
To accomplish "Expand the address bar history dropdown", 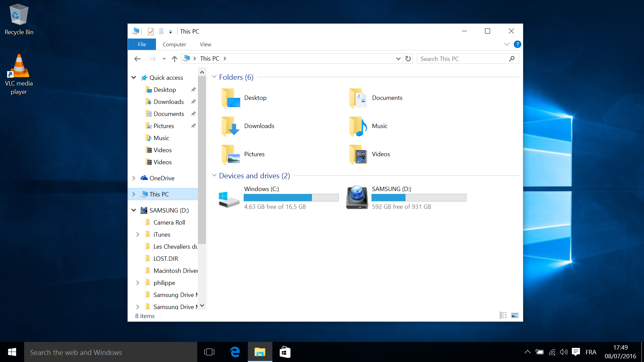I will pyautogui.click(x=398, y=59).
